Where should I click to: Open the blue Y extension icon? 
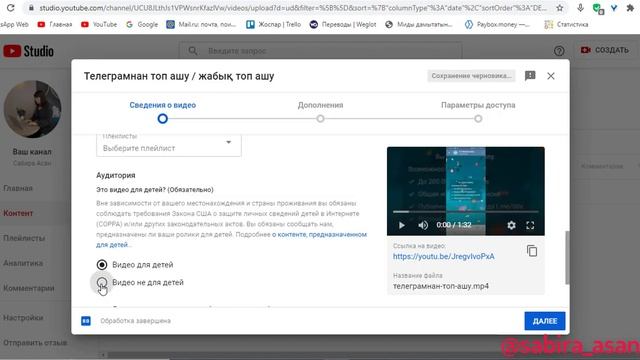tap(614, 8)
